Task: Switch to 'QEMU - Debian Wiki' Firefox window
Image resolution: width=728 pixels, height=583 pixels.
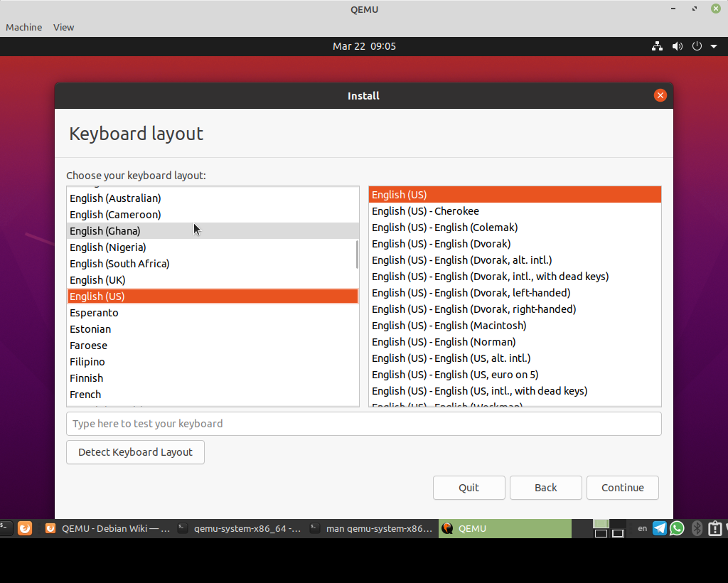Action: pos(108,528)
